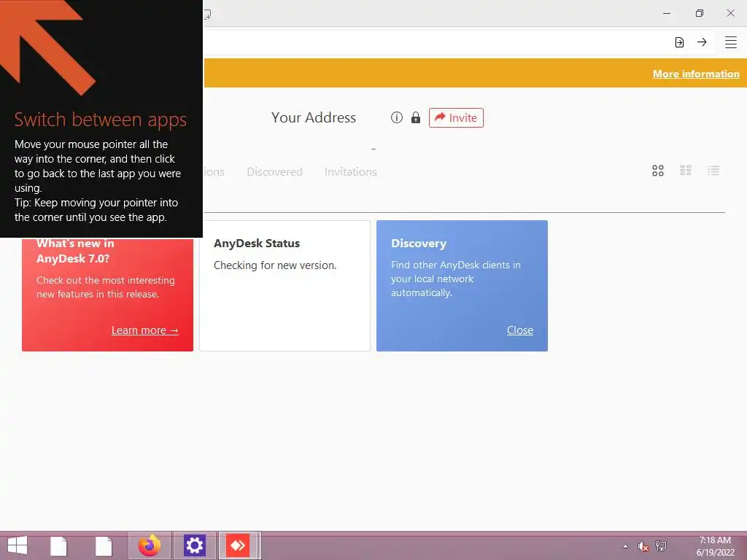
Task: Minimize the AnyDesk window
Action: point(667,13)
